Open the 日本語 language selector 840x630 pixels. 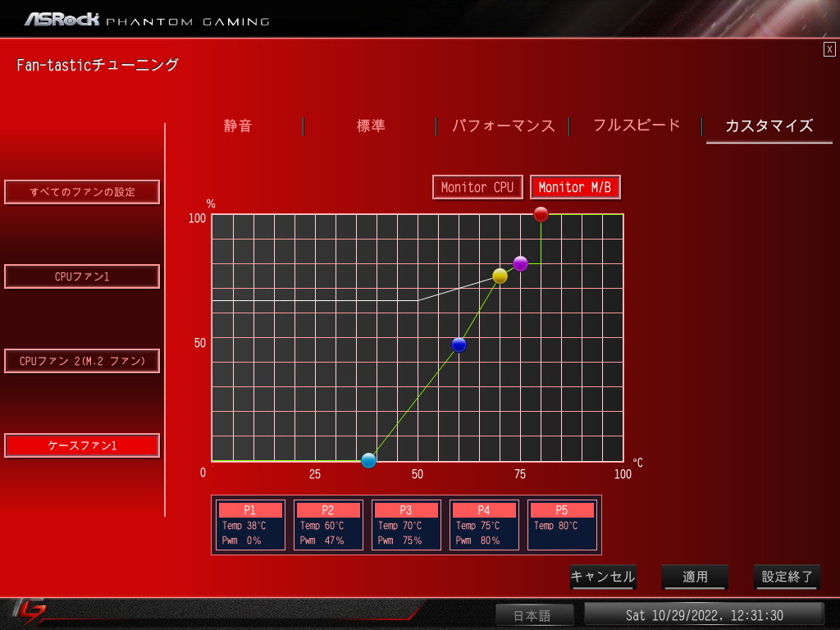pyautogui.click(x=534, y=615)
